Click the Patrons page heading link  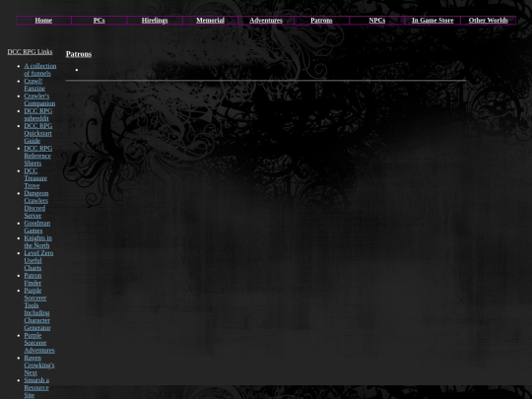click(x=79, y=54)
